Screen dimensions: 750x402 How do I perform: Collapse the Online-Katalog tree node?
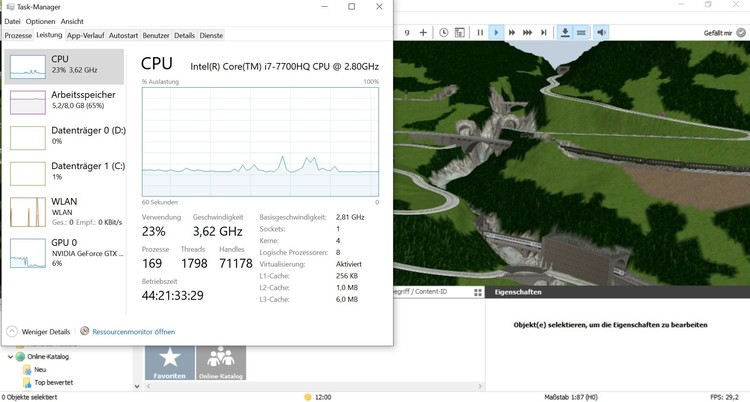[11, 356]
